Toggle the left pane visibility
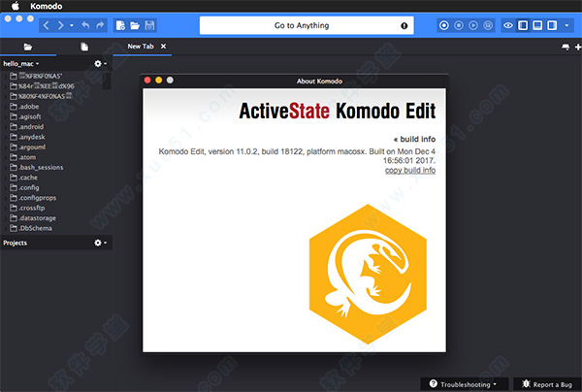This screenshot has height=392, width=582. tap(523, 25)
